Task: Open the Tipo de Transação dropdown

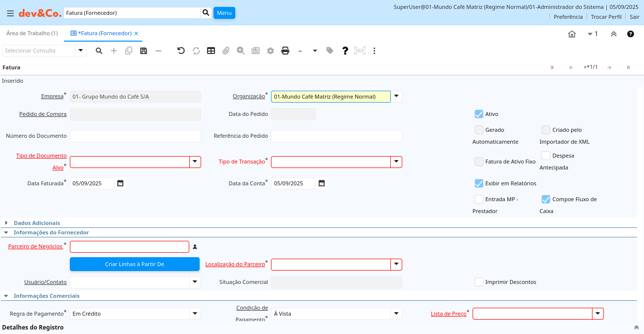Action: coord(396,162)
